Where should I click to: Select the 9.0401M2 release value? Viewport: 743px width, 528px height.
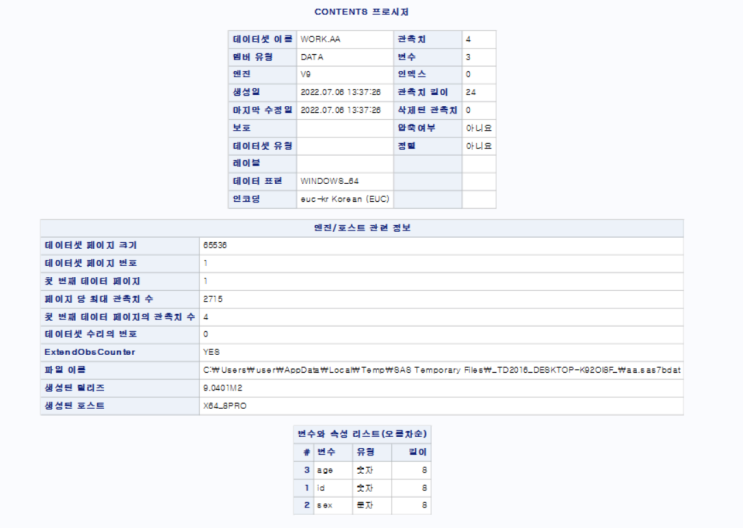pos(223,388)
